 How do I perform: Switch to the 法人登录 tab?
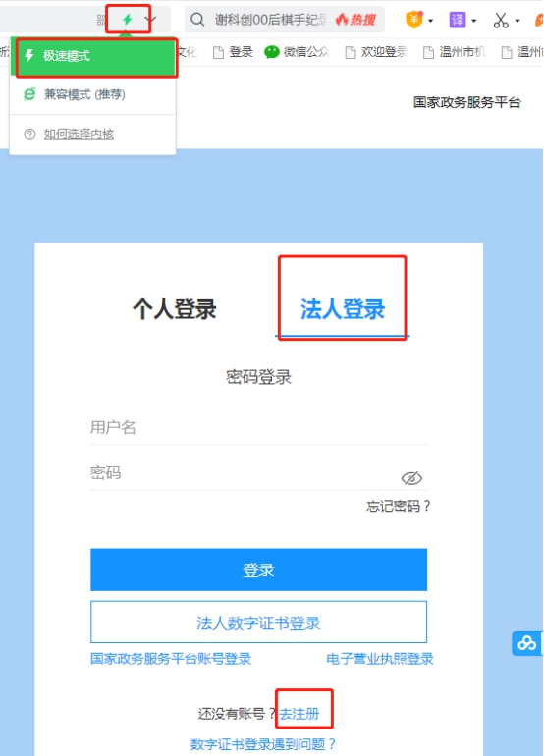coord(343,309)
